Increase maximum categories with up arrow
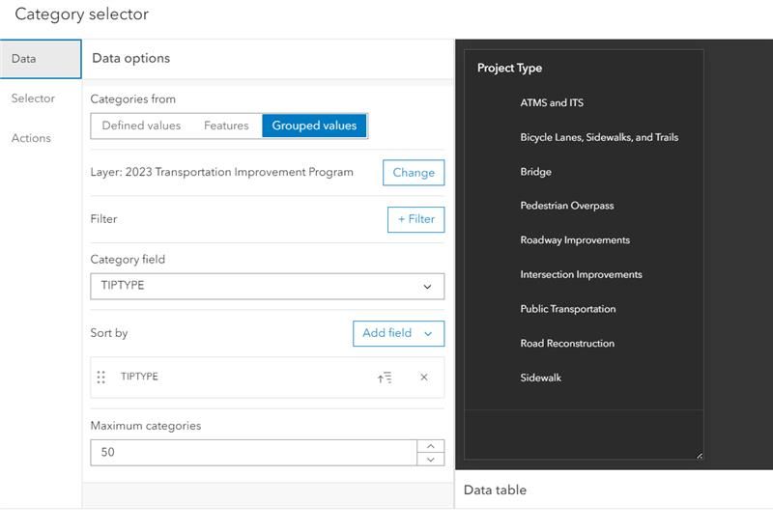The image size is (773, 532). point(431,446)
